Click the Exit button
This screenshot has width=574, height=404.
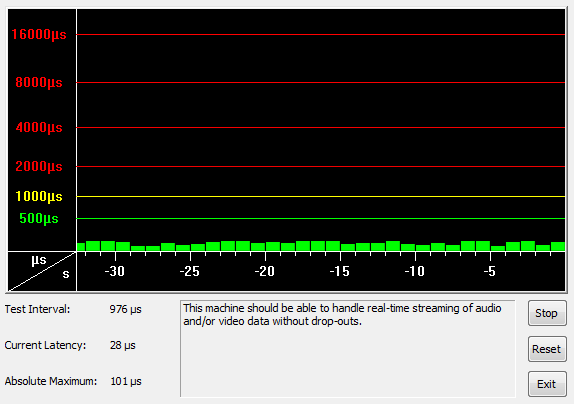coord(547,384)
